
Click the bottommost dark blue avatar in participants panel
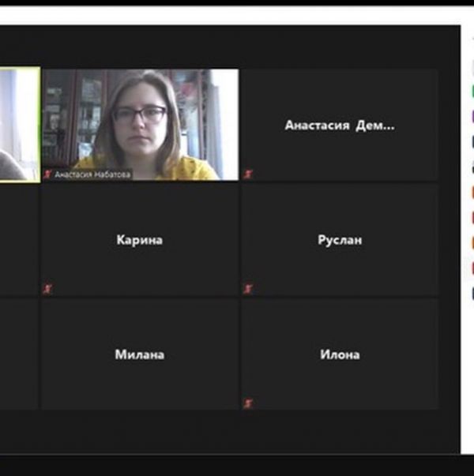(x=472, y=294)
